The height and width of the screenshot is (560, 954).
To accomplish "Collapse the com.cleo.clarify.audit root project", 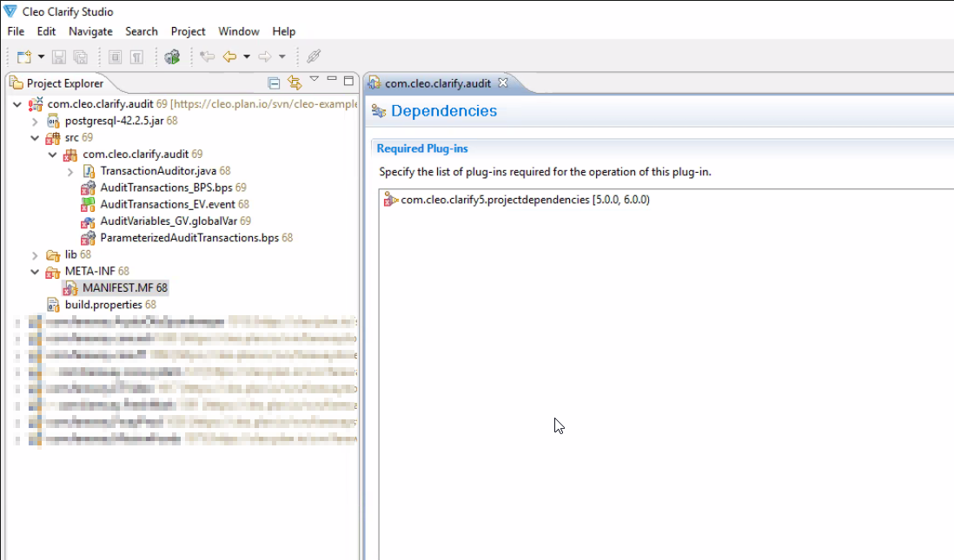I will (17, 104).
